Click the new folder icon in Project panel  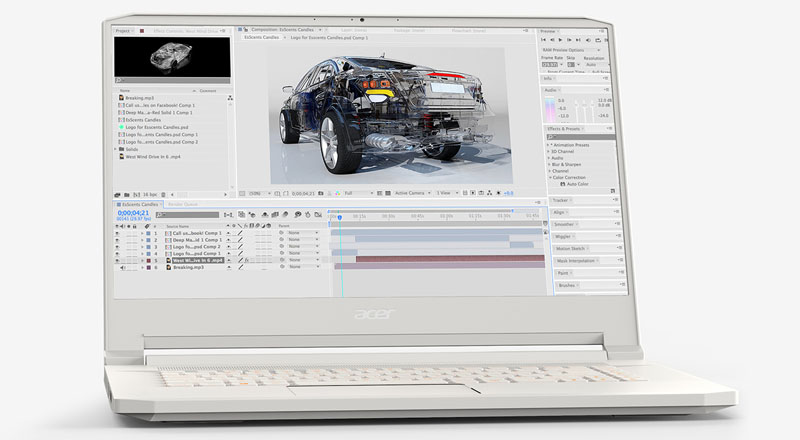tap(128, 194)
